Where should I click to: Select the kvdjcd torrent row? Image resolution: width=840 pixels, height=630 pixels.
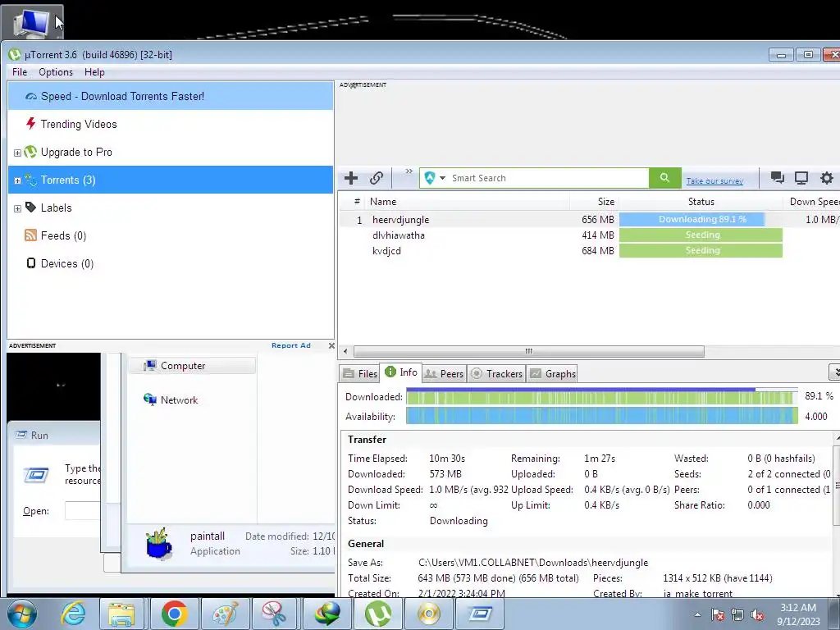(589, 251)
